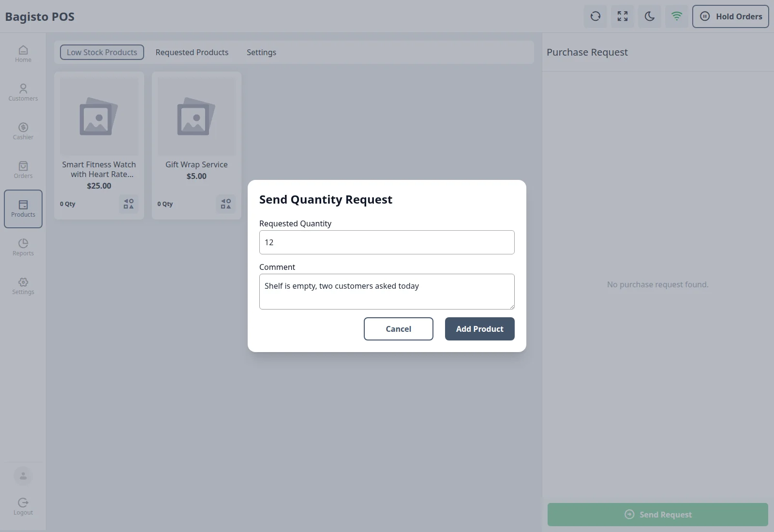Click Logout in sidebar
The width and height of the screenshot is (774, 532).
point(23,507)
